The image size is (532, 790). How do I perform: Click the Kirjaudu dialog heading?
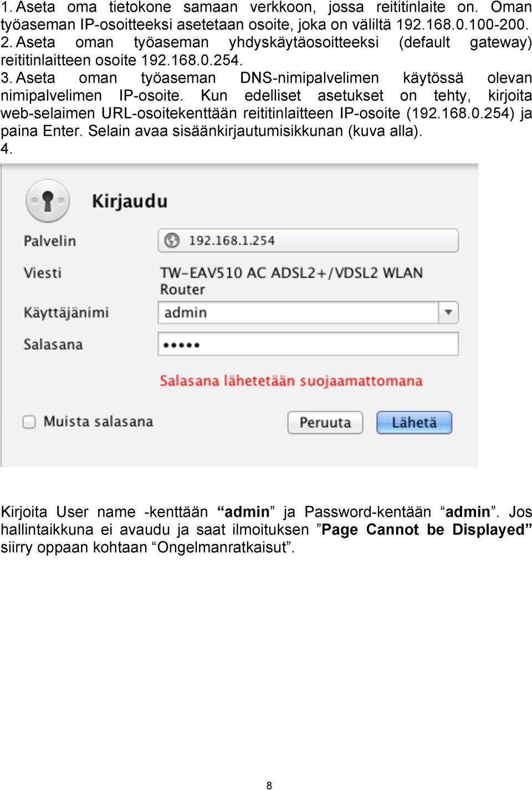[130, 201]
